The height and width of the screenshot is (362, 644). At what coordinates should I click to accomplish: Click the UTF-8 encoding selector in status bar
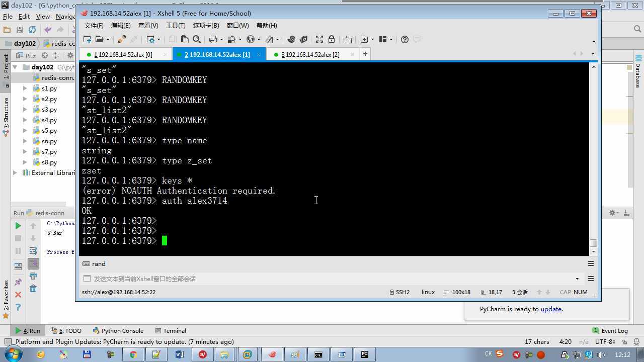605,342
